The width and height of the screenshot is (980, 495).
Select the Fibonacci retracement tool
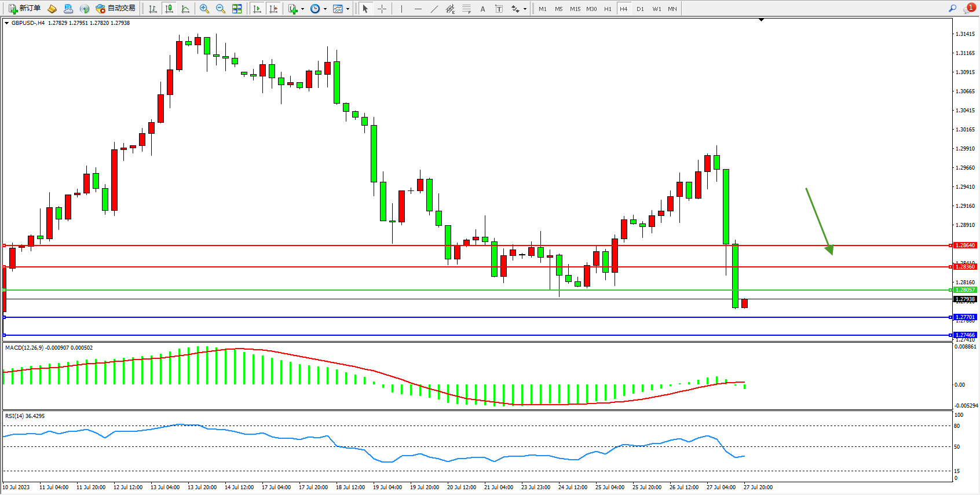click(x=466, y=9)
